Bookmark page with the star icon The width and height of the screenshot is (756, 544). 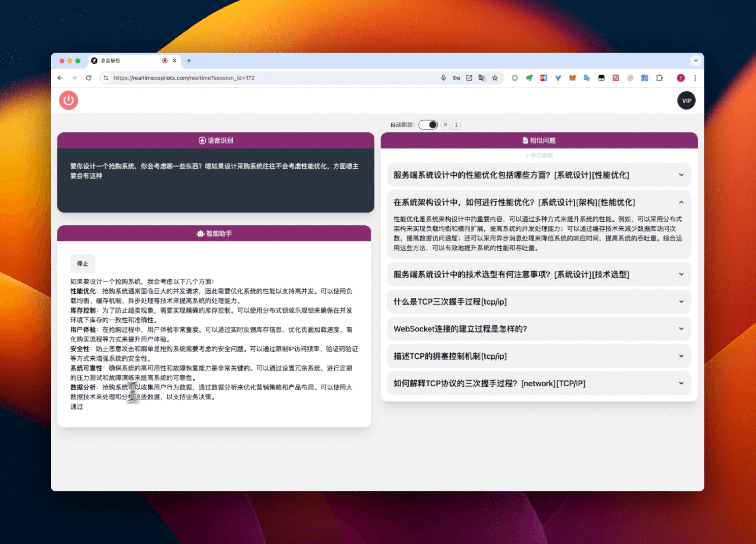pyautogui.click(x=495, y=78)
